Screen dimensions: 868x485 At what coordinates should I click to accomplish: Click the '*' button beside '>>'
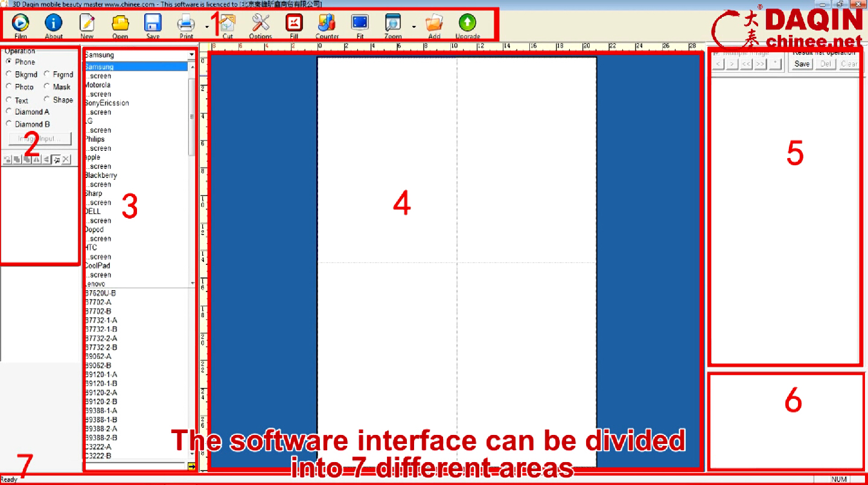[x=774, y=64]
